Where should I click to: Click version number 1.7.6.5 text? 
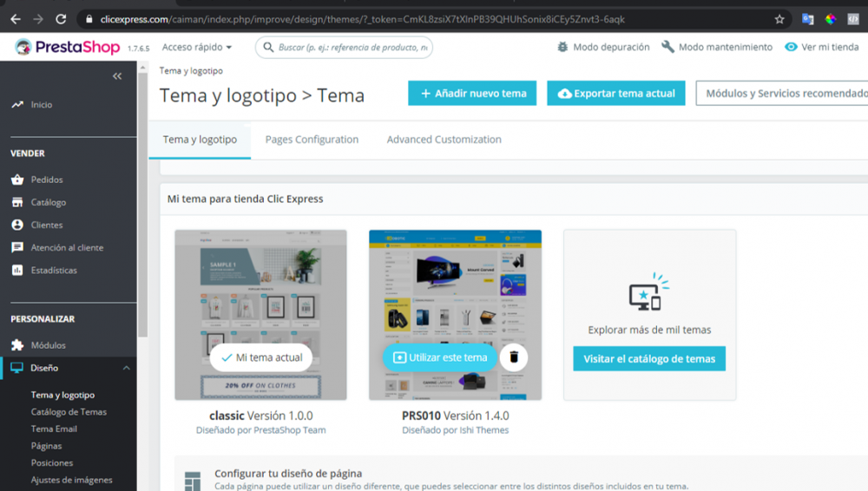tap(138, 49)
